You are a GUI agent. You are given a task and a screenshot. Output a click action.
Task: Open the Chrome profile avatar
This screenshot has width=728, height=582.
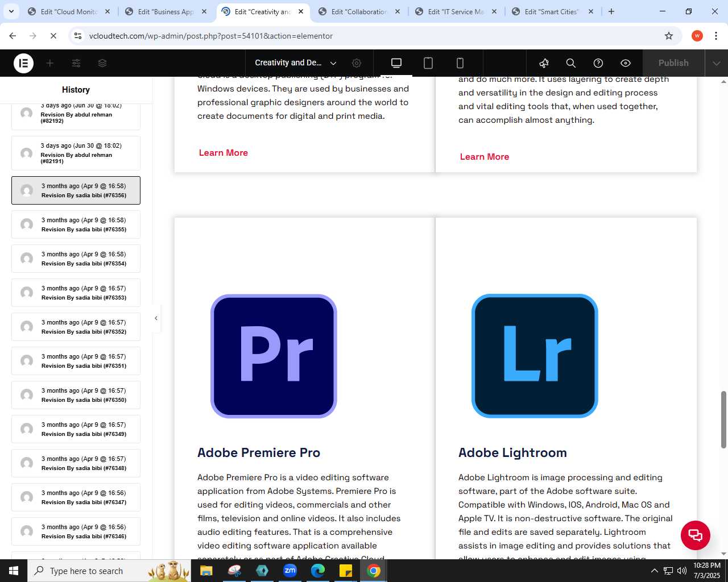pyautogui.click(x=697, y=36)
